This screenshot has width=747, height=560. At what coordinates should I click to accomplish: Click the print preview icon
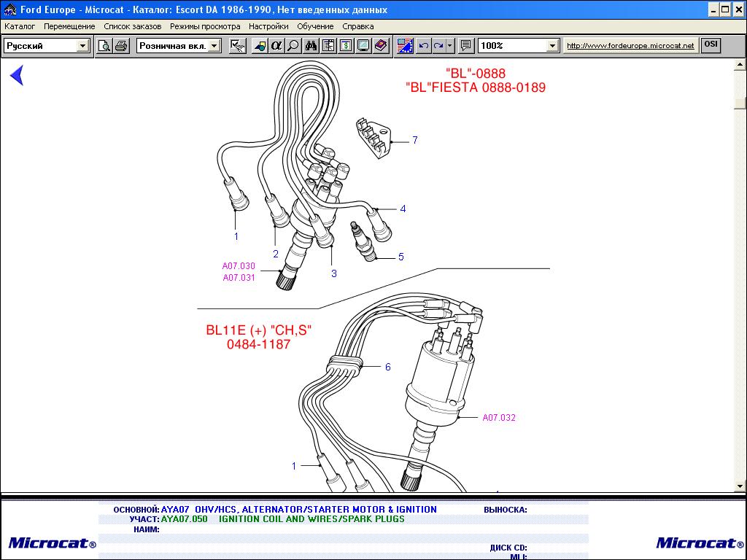(x=104, y=46)
